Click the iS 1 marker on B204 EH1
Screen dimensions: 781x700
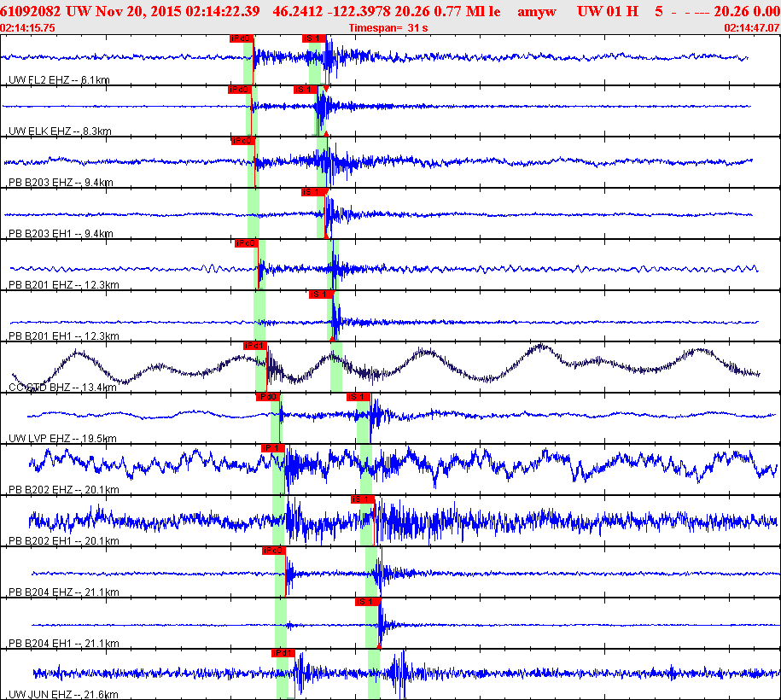368,603
